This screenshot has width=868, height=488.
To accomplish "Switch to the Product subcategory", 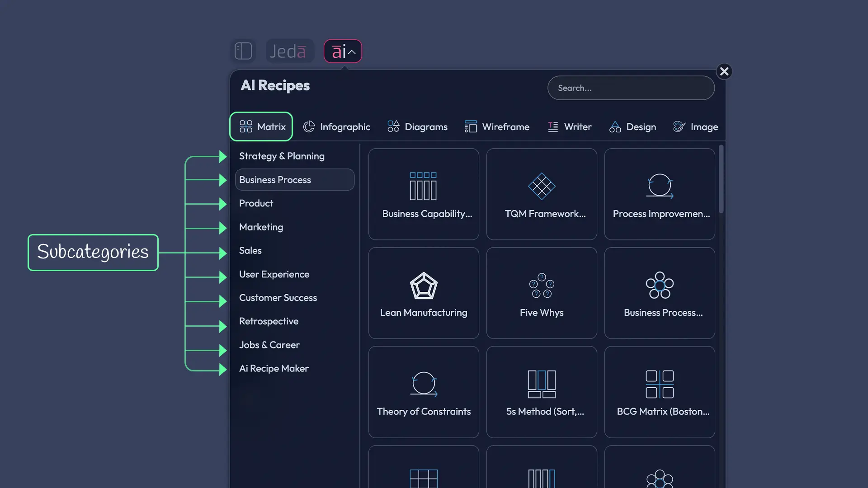I will click(x=256, y=203).
